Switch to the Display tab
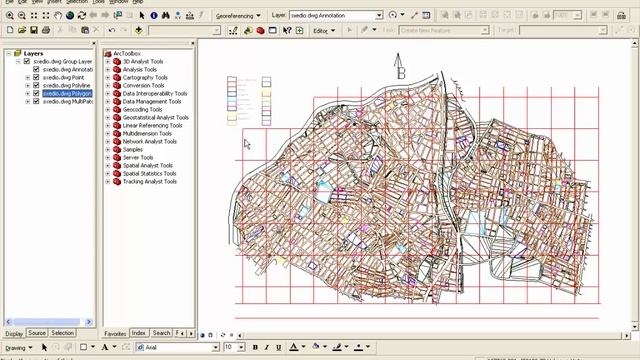 click(x=14, y=334)
